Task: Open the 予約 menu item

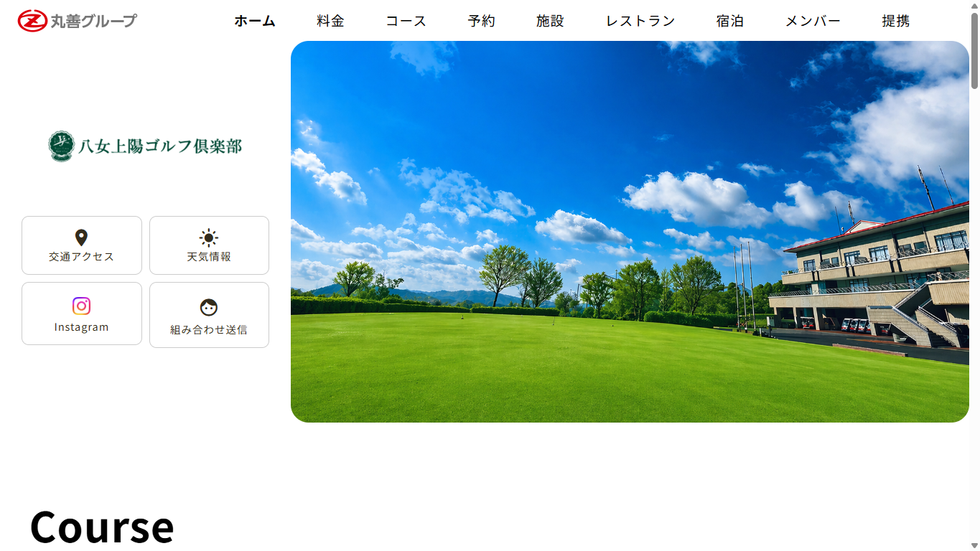Action: click(x=481, y=21)
